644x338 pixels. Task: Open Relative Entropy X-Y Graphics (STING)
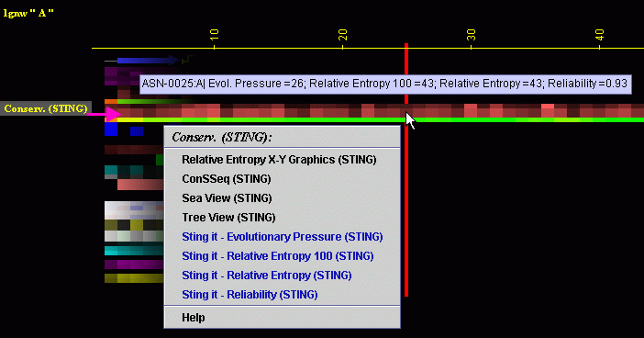pos(279,160)
